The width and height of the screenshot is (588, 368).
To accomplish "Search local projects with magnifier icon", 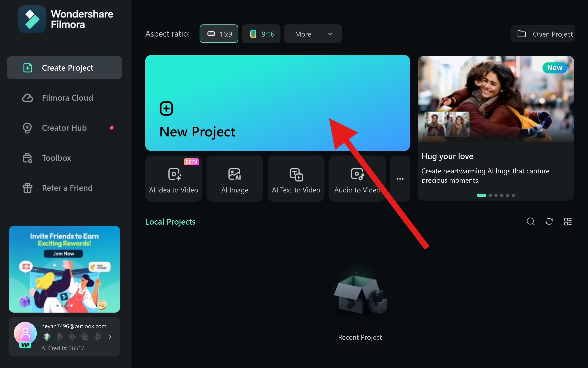I will [x=531, y=222].
